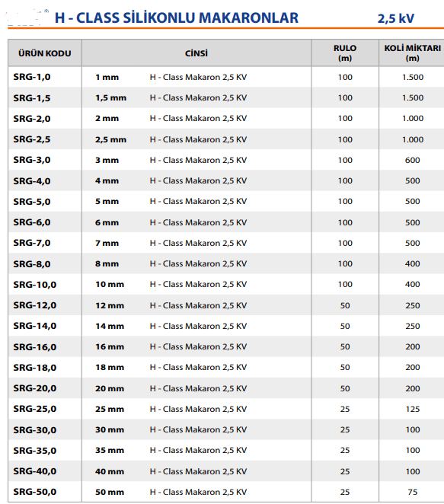
Task: Select description text in SRG-6,0 row
Action: pyautogui.click(x=198, y=222)
